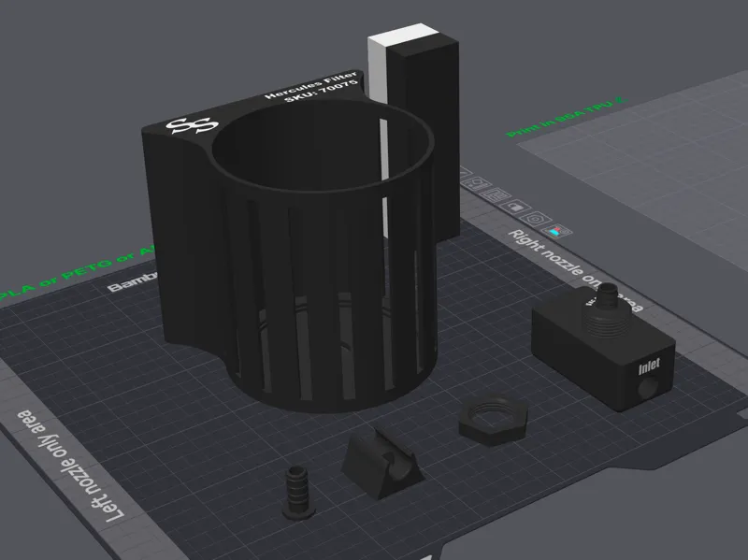Click the auto-orient plate icon

tap(476, 183)
